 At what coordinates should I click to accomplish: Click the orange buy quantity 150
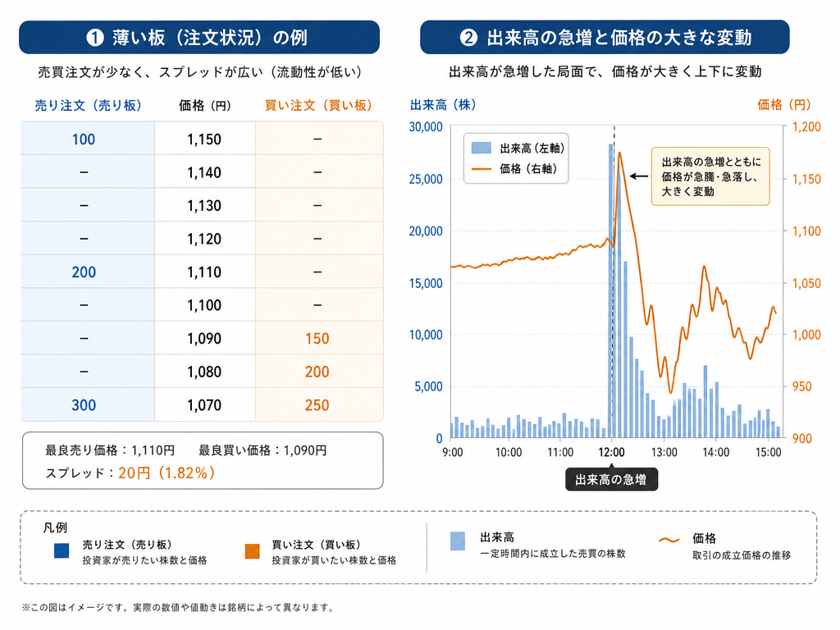317,339
